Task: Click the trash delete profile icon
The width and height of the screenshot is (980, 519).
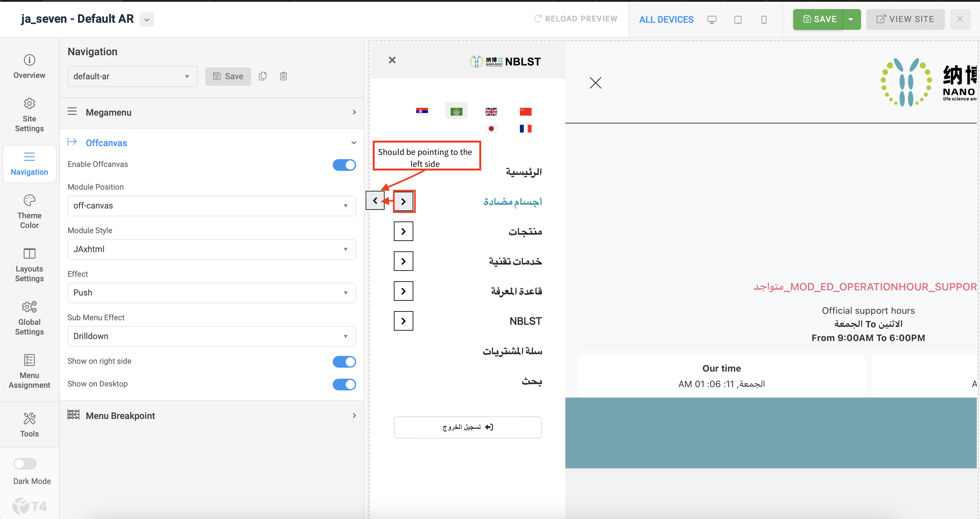Action: click(x=283, y=76)
